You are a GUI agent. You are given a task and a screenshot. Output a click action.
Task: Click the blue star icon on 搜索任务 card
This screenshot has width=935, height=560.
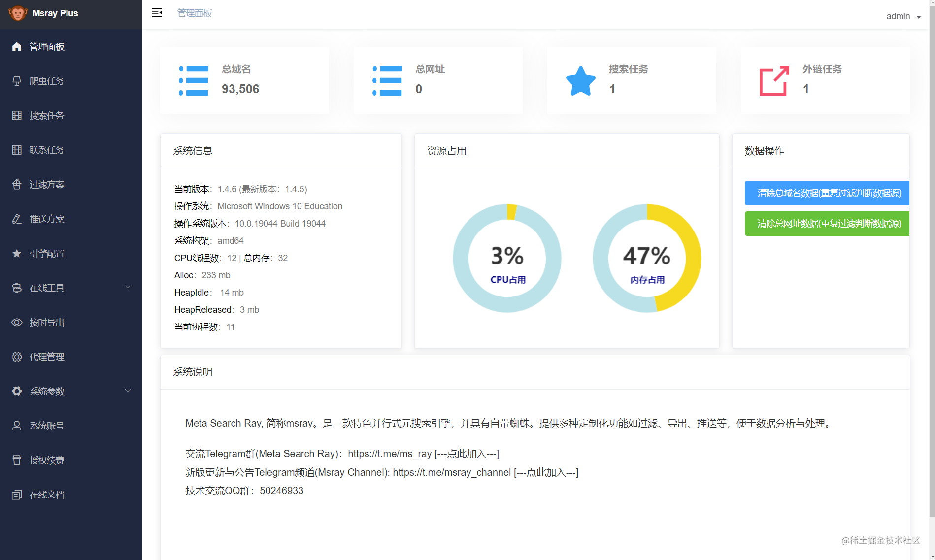click(x=581, y=81)
